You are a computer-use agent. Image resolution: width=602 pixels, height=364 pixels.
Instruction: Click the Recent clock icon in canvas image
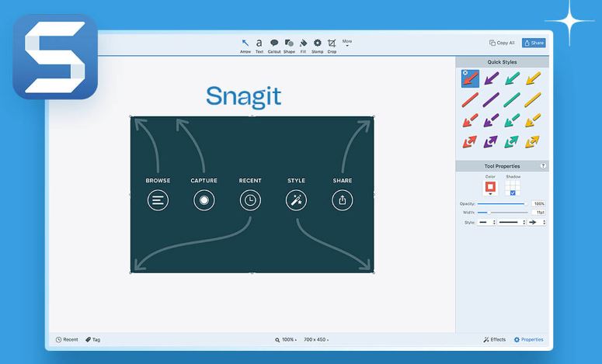coord(250,200)
